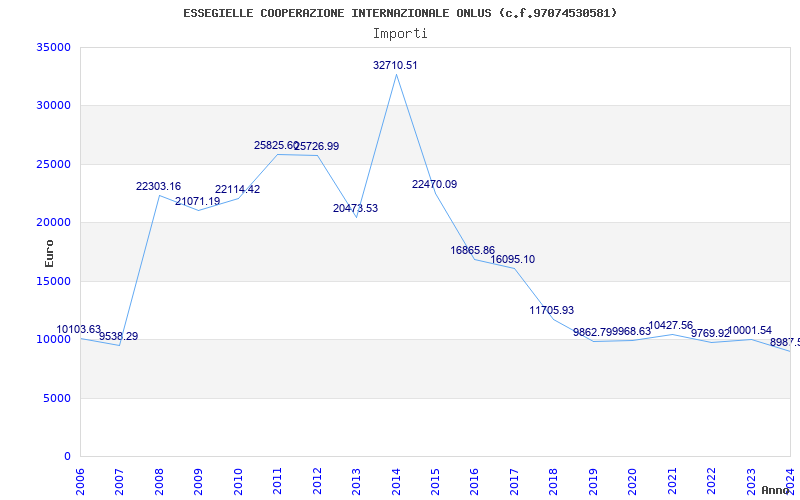Click the 9769.92 value label
800x500 pixels.
pos(711,334)
